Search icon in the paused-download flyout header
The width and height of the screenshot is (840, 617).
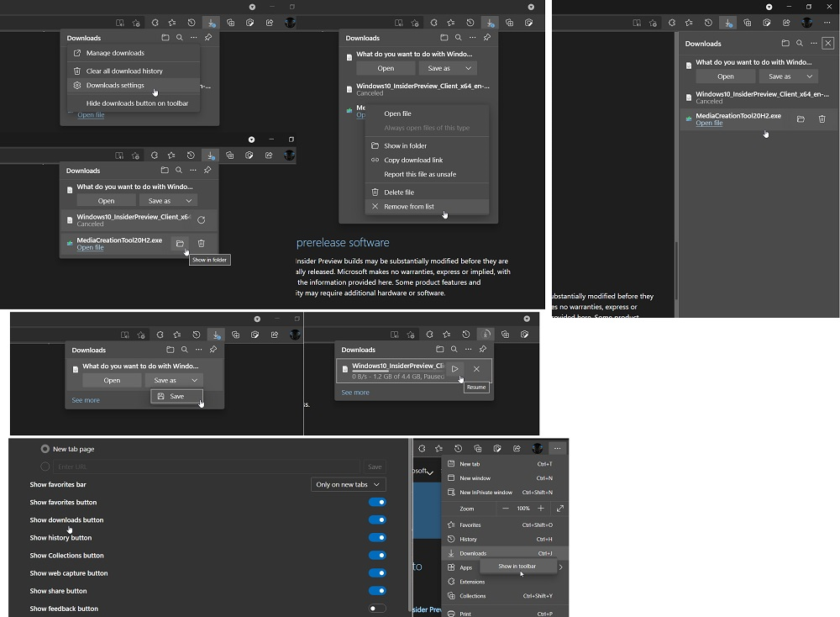pos(454,350)
